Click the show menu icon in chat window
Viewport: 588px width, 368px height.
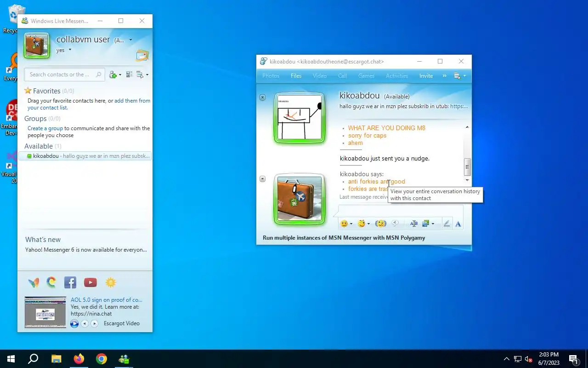pos(457,76)
